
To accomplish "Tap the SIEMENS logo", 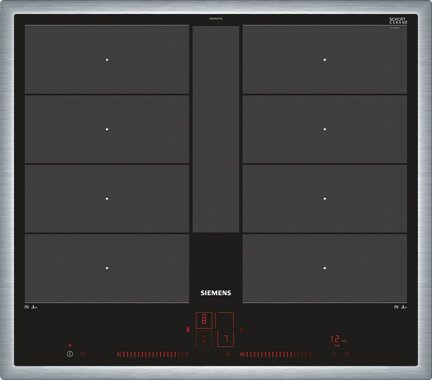I will pos(216,293).
